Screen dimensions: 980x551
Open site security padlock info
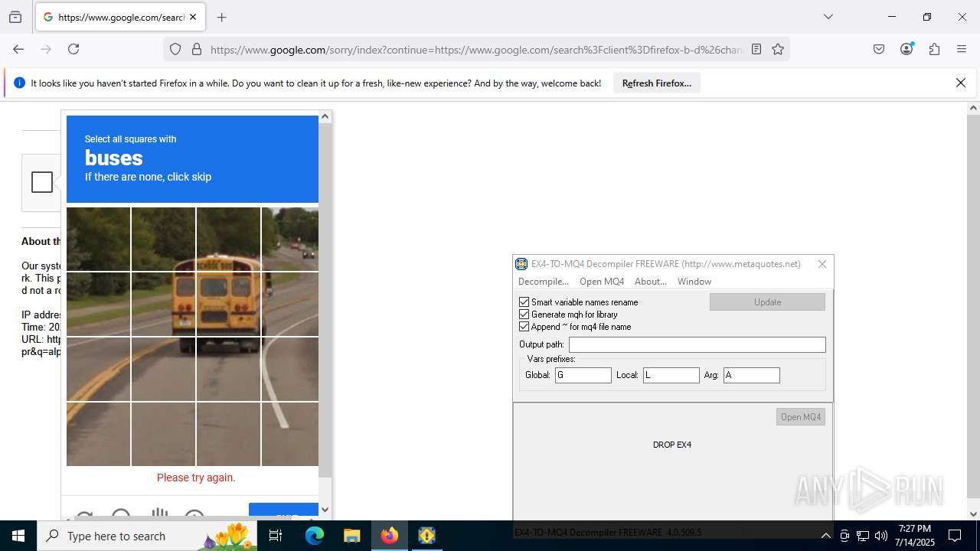[x=197, y=49]
